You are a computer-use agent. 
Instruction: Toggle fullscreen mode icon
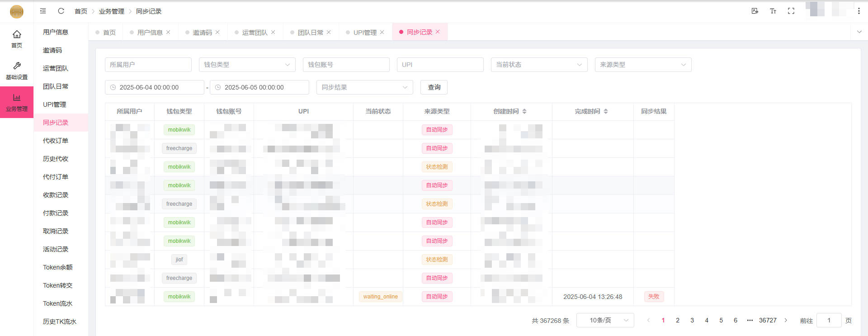(791, 11)
